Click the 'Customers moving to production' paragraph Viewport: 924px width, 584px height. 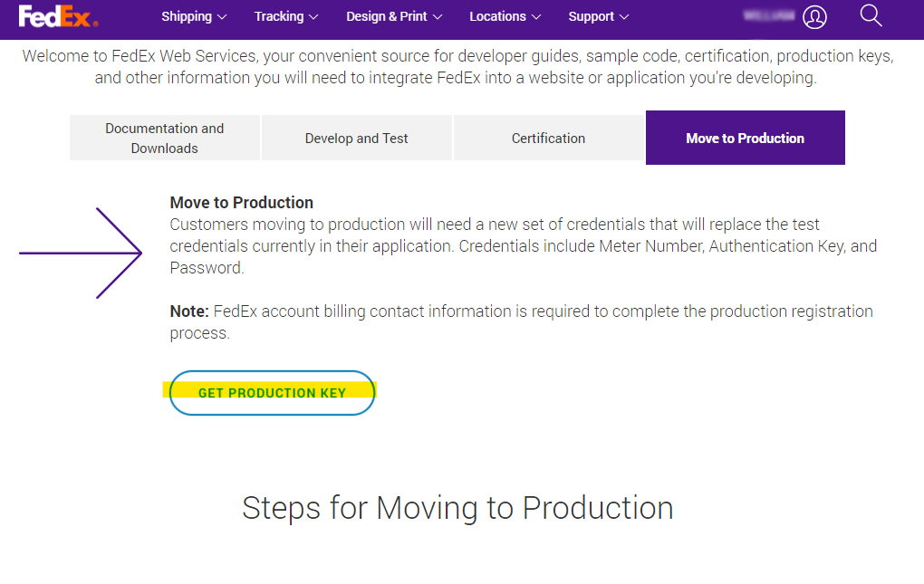(524, 246)
